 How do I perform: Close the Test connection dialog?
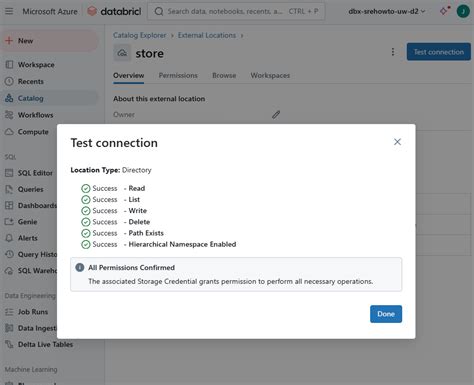coord(397,142)
